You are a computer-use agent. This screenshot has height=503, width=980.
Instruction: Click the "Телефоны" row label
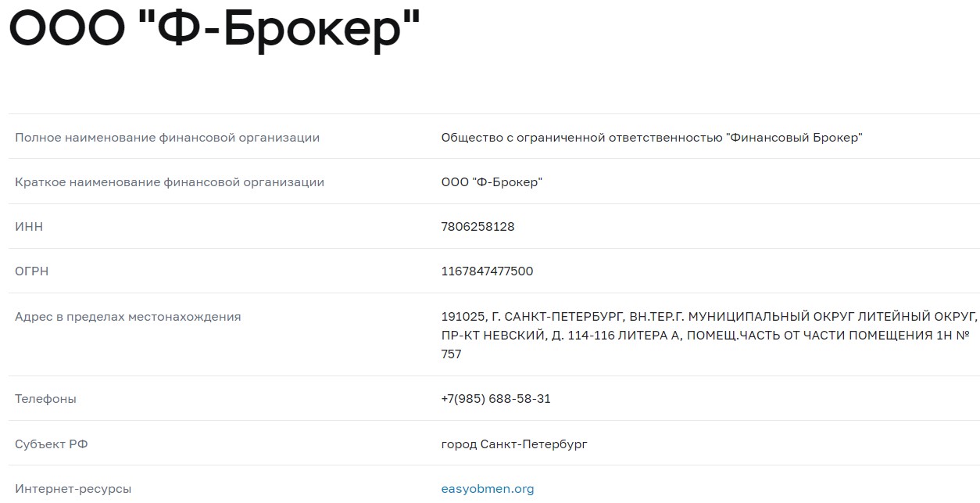tap(45, 399)
